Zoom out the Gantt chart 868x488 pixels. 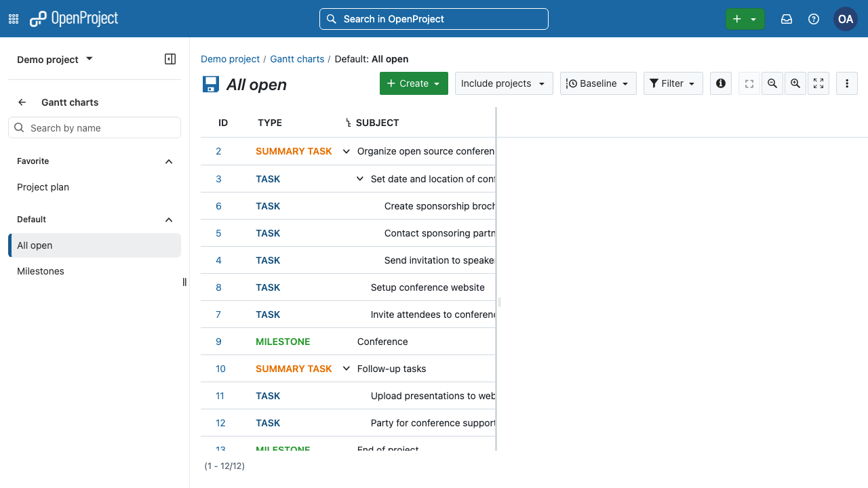pos(772,83)
